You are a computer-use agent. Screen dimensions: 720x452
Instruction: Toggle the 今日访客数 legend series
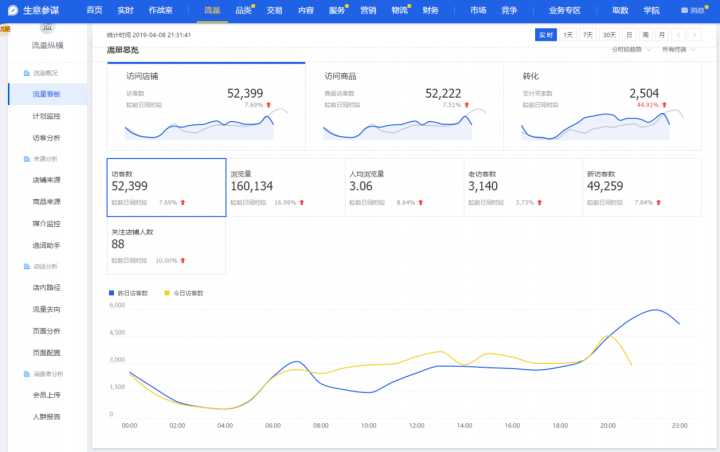click(x=185, y=293)
